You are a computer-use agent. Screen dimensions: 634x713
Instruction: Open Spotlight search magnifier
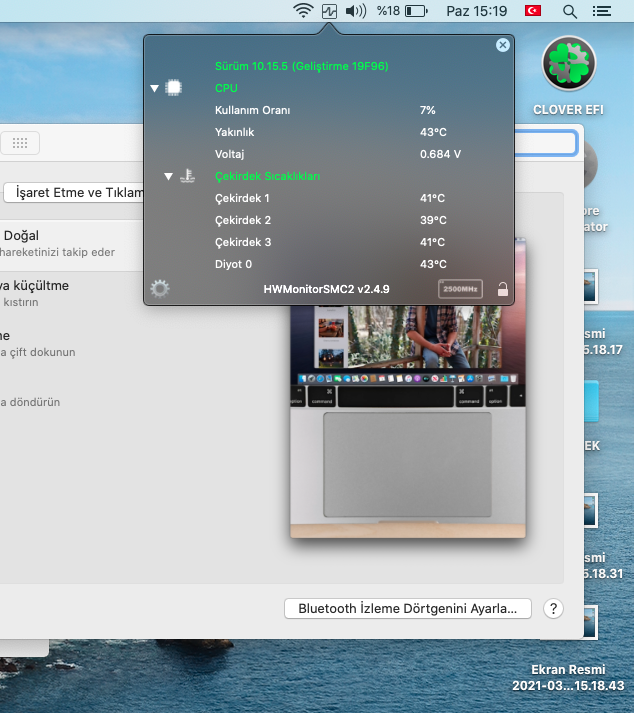tap(570, 11)
